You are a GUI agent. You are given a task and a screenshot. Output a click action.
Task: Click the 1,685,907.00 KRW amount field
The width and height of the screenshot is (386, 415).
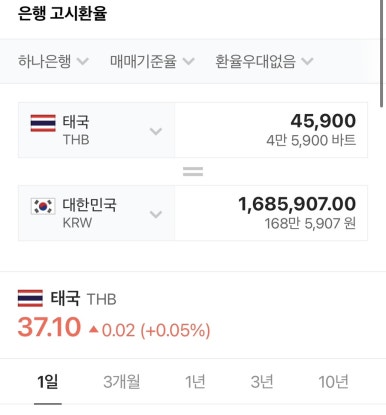271,213
